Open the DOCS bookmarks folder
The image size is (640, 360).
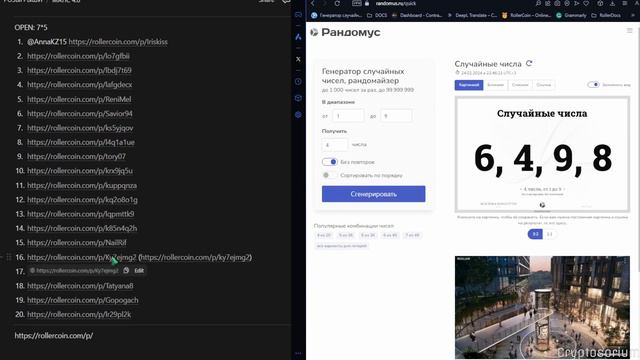point(377,15)
